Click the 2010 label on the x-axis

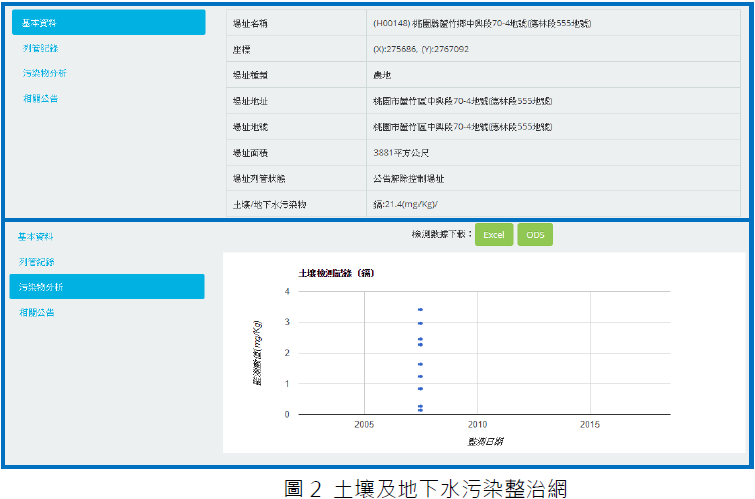pos(477,424)
